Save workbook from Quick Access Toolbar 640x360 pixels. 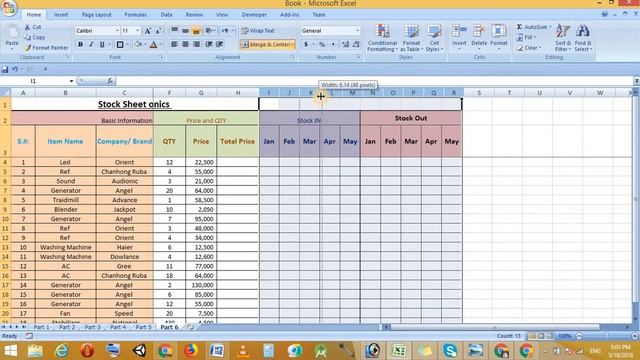coord(5,69)
